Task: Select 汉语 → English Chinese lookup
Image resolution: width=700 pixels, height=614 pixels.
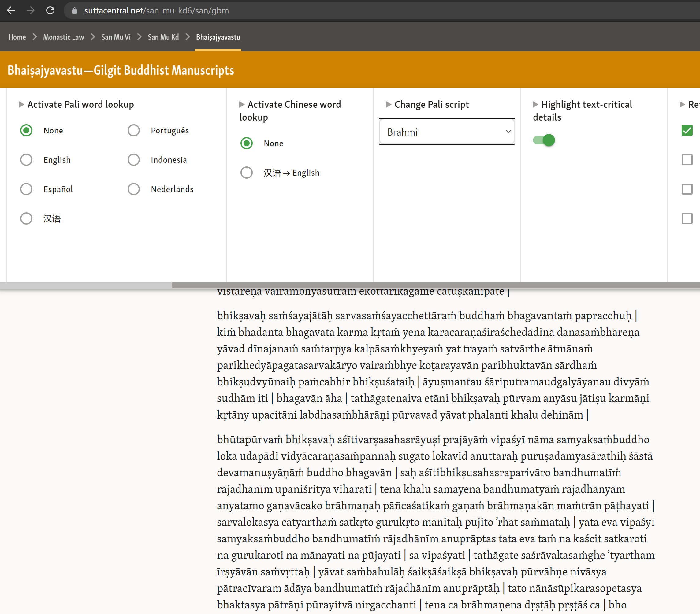Action: 247,173
